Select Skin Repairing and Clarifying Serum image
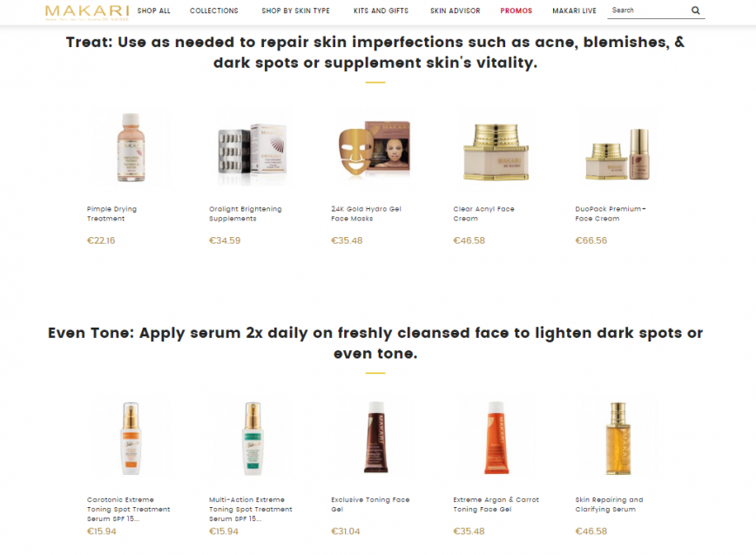 tap(618, 438)
